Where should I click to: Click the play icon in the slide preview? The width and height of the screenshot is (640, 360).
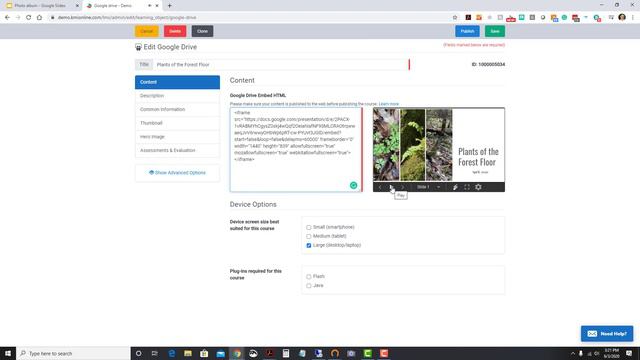[x=391, y=187]
